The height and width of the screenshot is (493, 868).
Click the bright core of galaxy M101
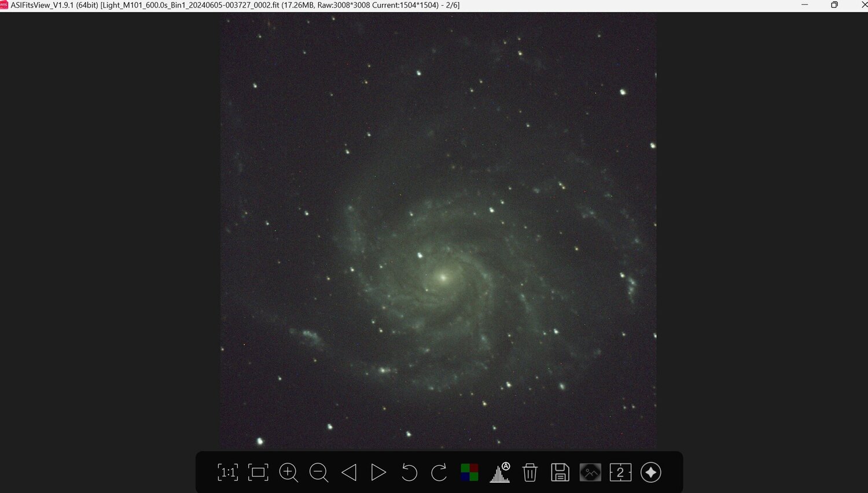coord(443,278)
